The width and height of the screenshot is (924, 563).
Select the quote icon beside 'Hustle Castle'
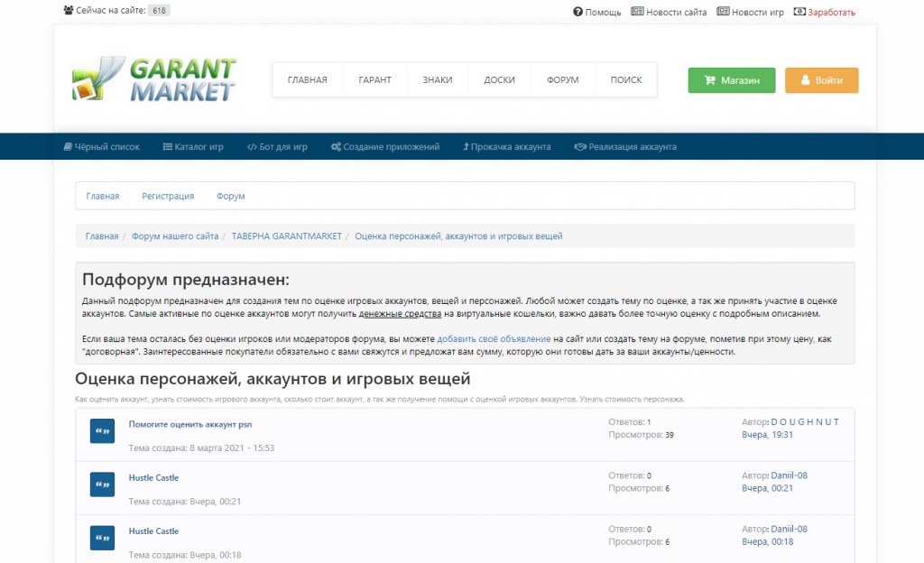coord(101,485)
